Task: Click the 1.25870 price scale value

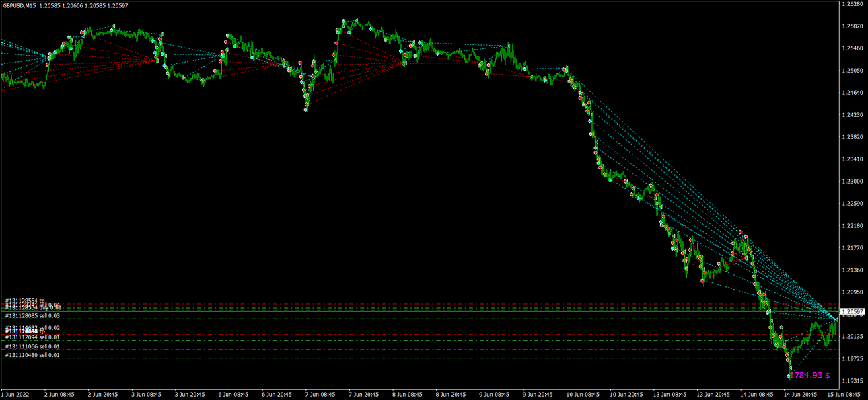Action: (852, 26)
